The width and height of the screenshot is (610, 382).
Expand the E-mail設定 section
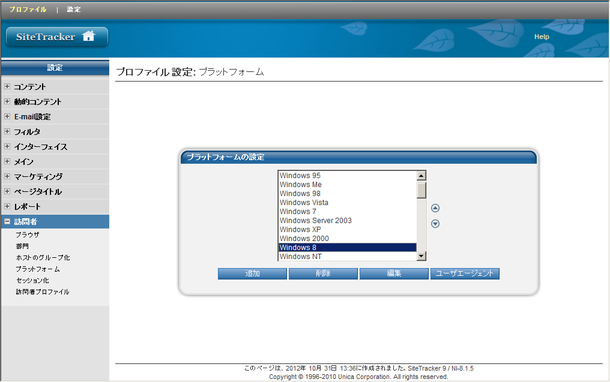[7, 116]
